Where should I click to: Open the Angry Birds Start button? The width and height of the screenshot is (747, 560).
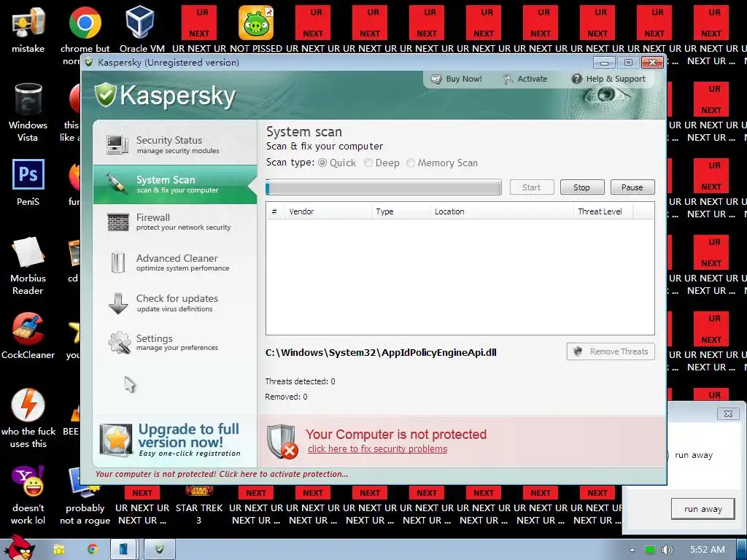(20, 548)
